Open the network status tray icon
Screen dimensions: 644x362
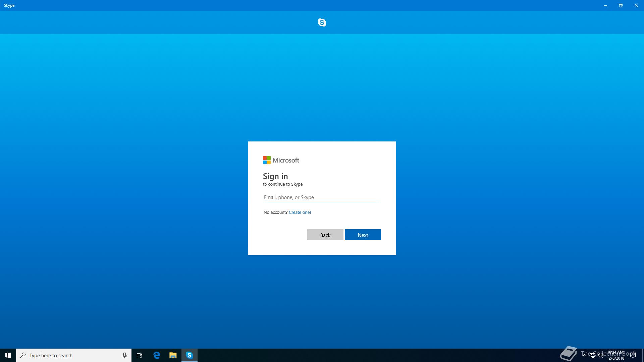click(x=593, y=355)
